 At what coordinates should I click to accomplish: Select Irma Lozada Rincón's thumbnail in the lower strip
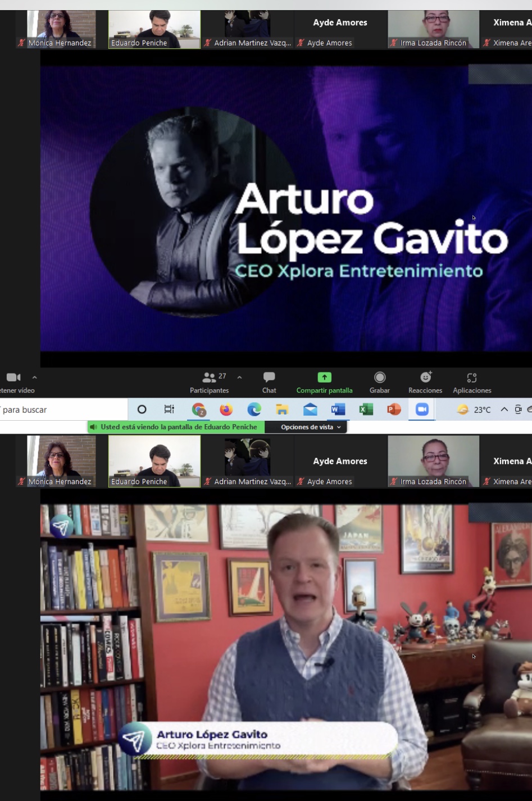click(x=433, y=461)
